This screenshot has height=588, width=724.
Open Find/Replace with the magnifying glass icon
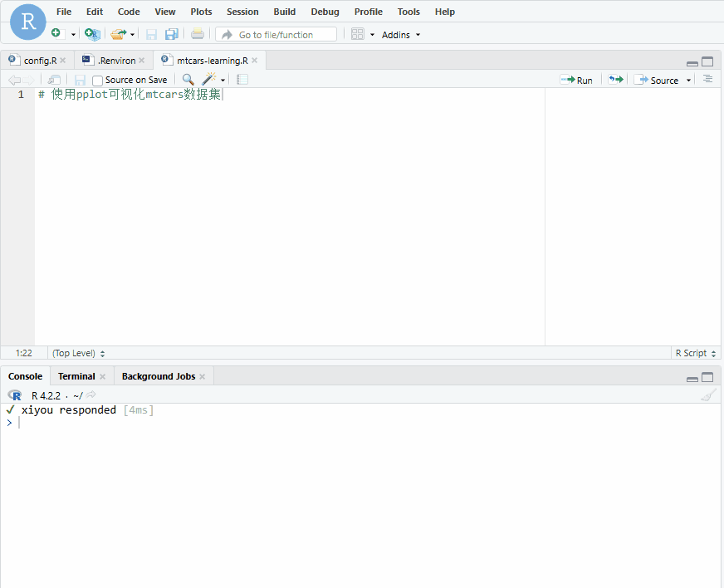coord(188,79)
